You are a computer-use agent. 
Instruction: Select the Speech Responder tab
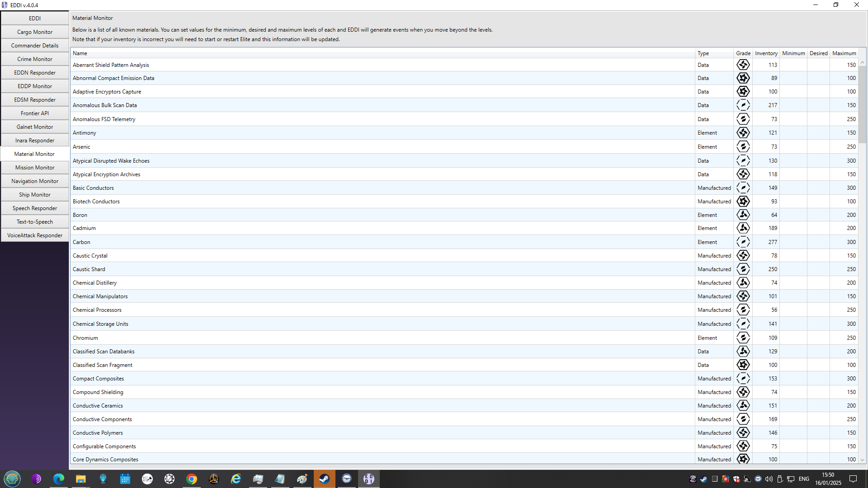(35, 208)
